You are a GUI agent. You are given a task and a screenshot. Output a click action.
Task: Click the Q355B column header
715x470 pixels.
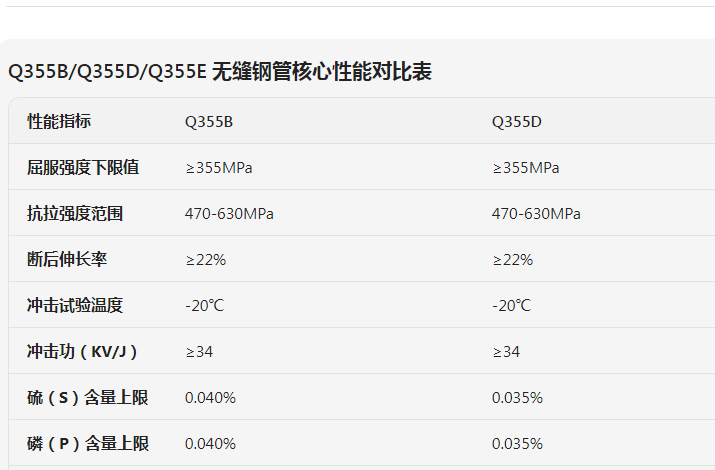[209, 122]
